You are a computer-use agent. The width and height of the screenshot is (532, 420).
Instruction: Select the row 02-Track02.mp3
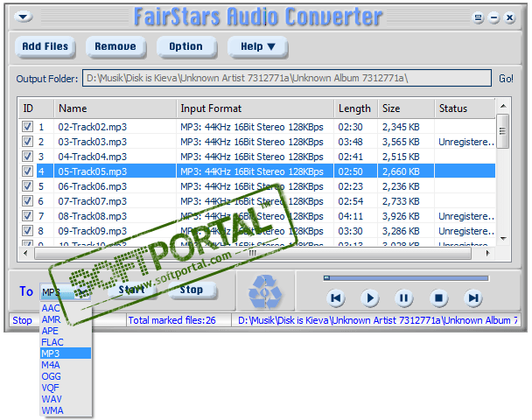point(257,127)
